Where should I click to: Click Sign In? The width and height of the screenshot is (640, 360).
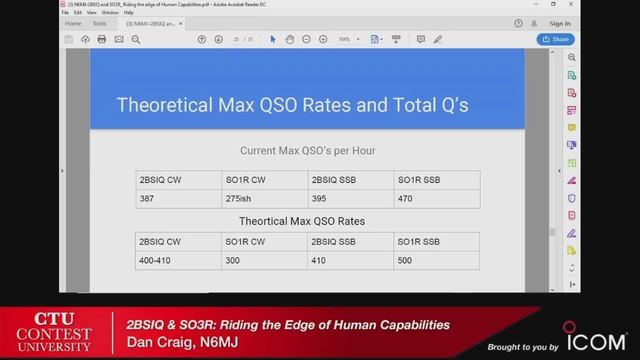pyautogui.click(x=560, y=24)
